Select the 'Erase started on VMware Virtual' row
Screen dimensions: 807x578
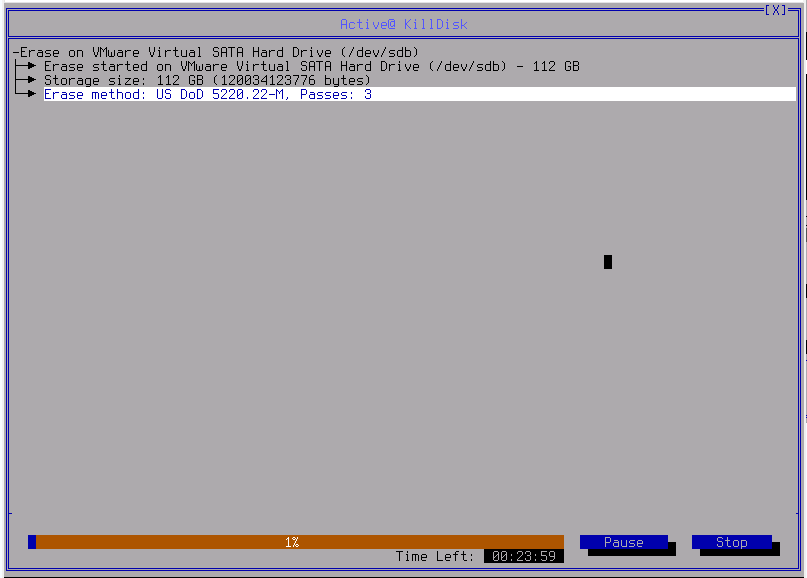pyautogui.click(x=311, y=66)
